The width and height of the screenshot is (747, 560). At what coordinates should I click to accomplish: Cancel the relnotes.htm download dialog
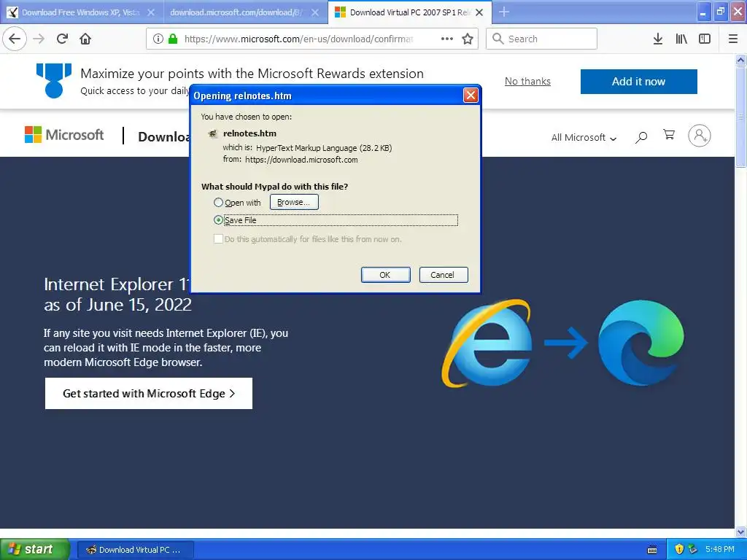tap(444, 275)
